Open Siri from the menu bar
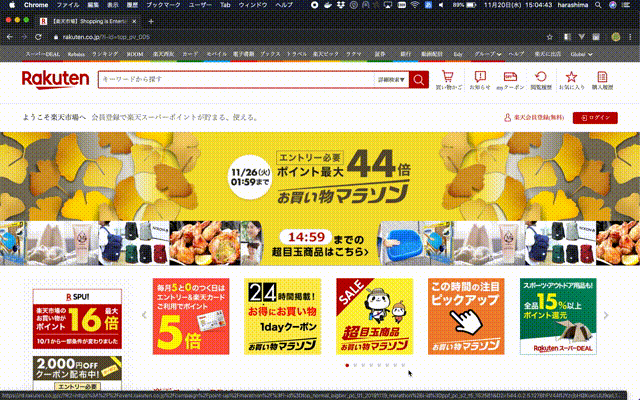The height and width of the screenshot is (400, 640). click(x=613, y=5)
